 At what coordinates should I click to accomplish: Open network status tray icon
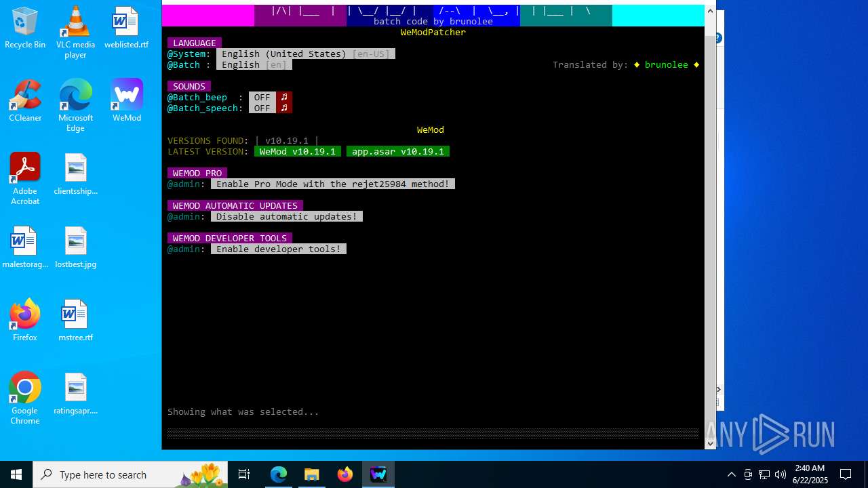pyautogui.click(x=764, y=474)
